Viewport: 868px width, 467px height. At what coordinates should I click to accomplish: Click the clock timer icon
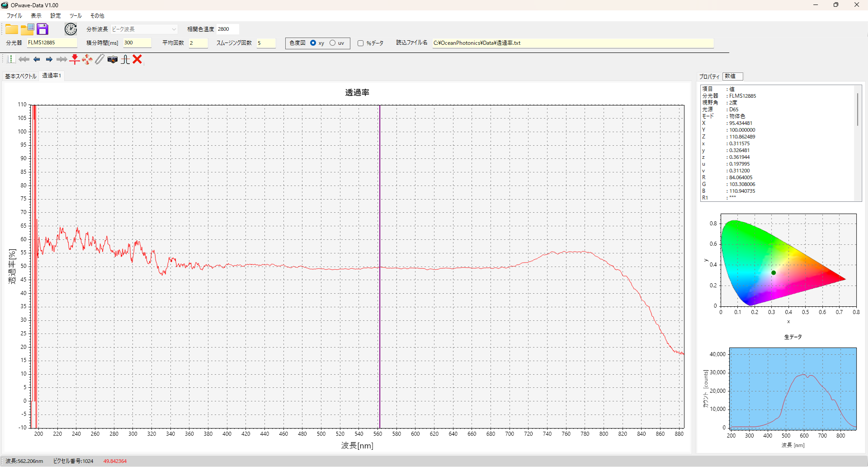[71, 29]
